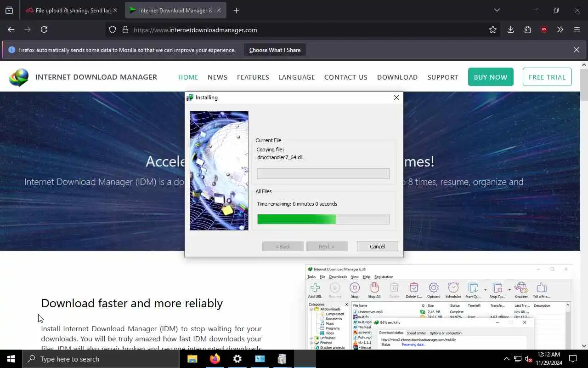Image resolution: width=588 pixels, height=368 pixels.
Task: Click the taskbar search box
Action: click(101, 359)
